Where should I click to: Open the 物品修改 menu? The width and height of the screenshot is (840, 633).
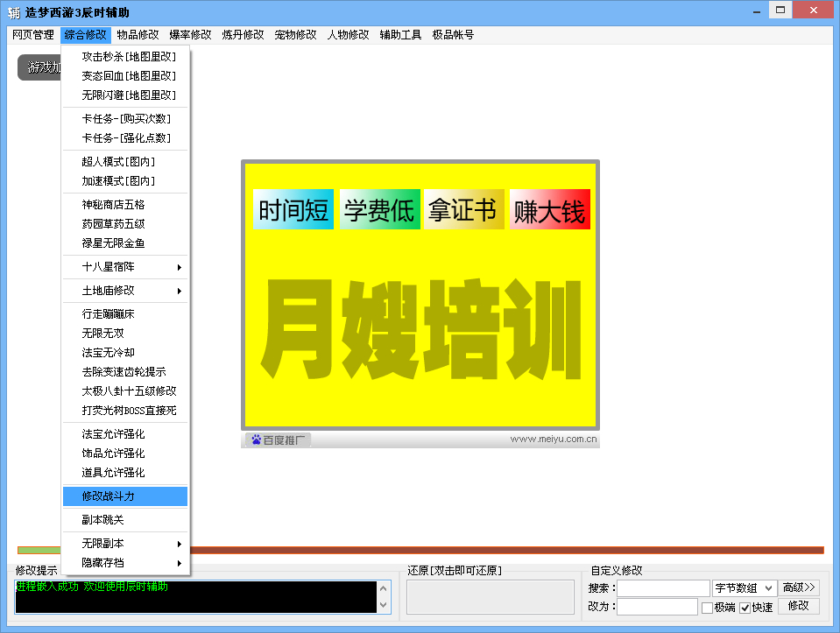click(x=138, y=35)
